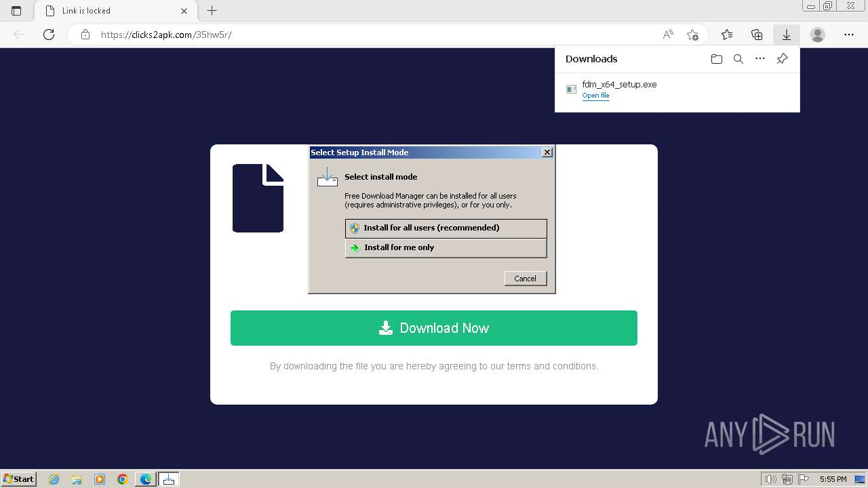
Task: Open the Favorites list icon
Action: coord(727,35)
